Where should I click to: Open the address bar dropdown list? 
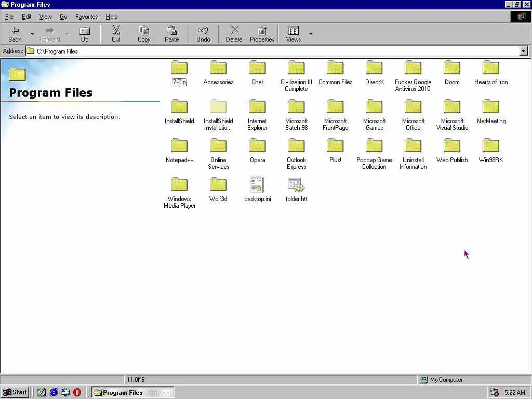click(524, 51)
